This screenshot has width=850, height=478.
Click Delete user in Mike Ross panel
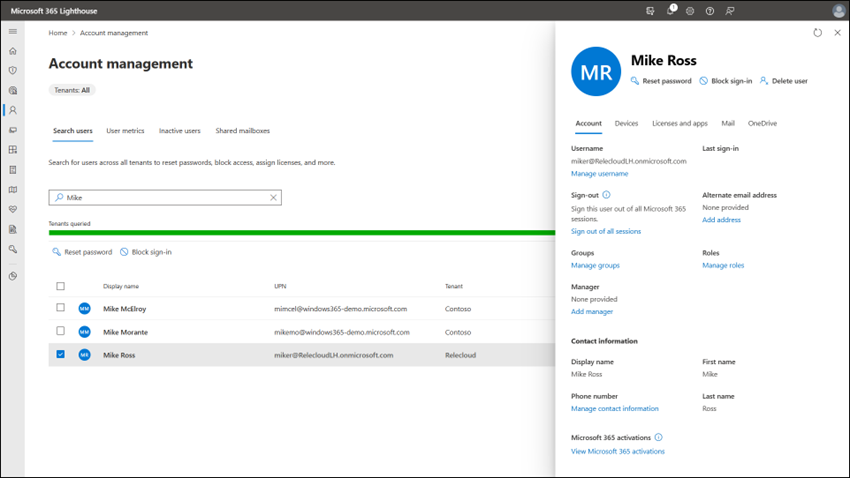point(783,81)
